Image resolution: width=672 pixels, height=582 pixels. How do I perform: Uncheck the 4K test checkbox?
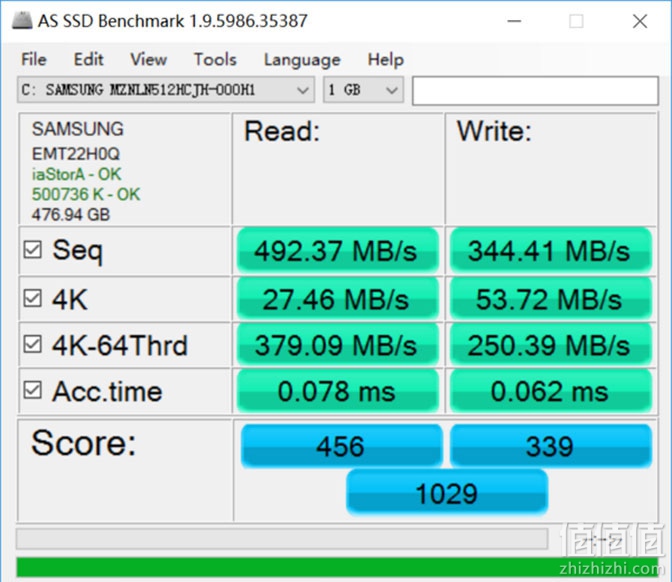click(33, 298)
